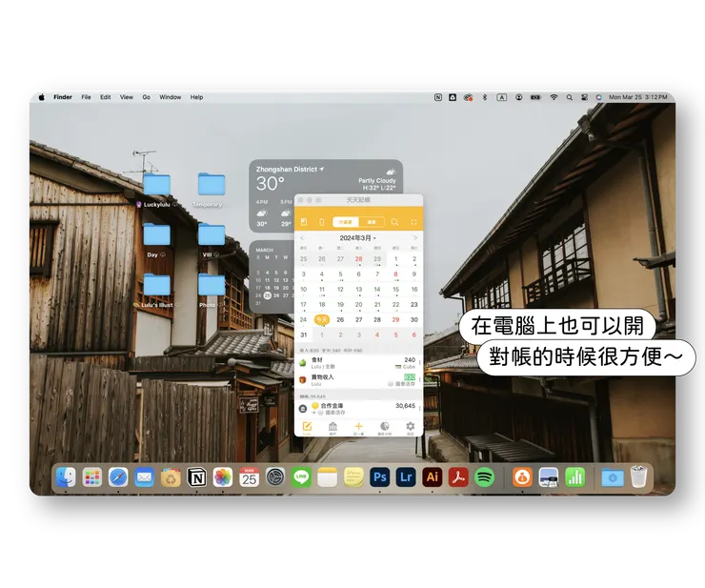Screen dimensions: 705x588
Task: Open Launchpad from the Dock
Action: 92,477
